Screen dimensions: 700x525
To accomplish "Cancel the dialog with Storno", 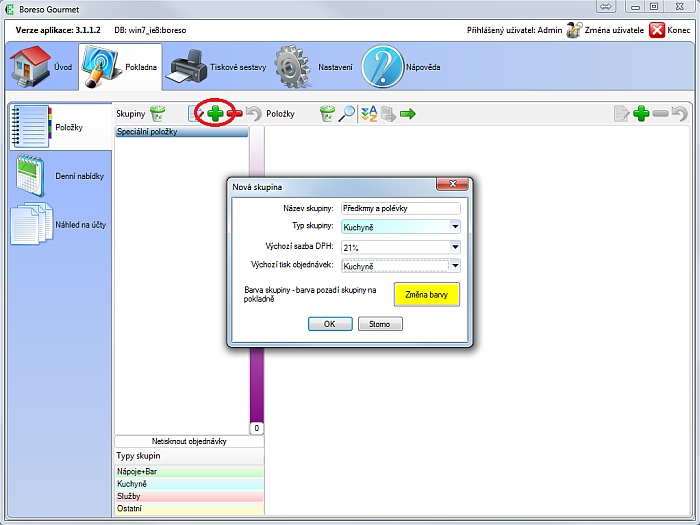I will 380,324.
